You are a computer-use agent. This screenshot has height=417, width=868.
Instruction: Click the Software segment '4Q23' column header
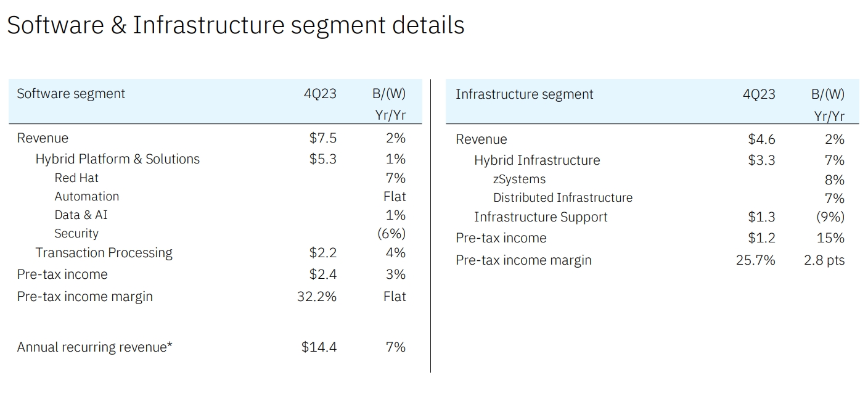click(x=320, y=94)
